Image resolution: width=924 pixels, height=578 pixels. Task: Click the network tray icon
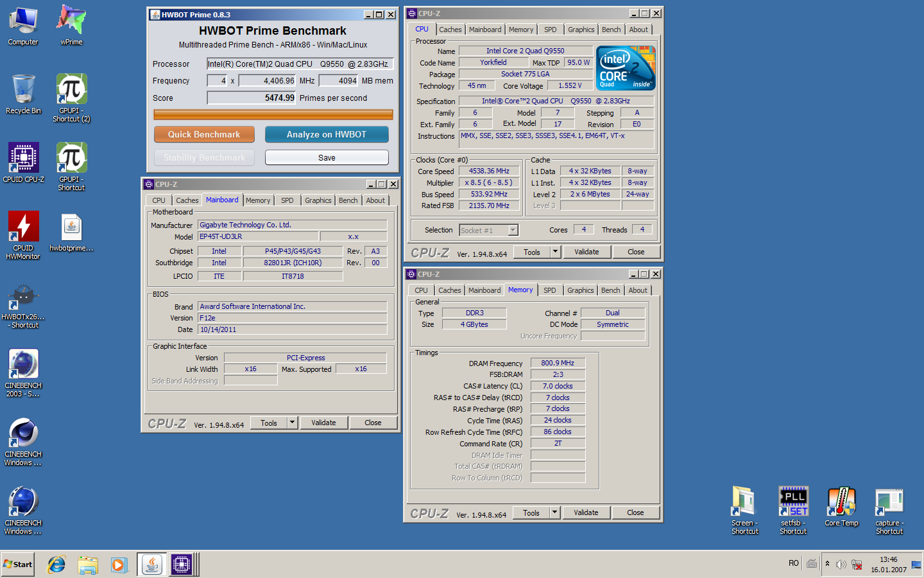pos(857,565)
